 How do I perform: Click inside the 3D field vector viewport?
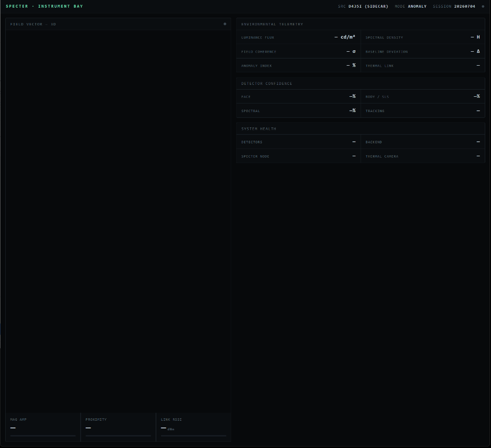[x=118, y=220]
